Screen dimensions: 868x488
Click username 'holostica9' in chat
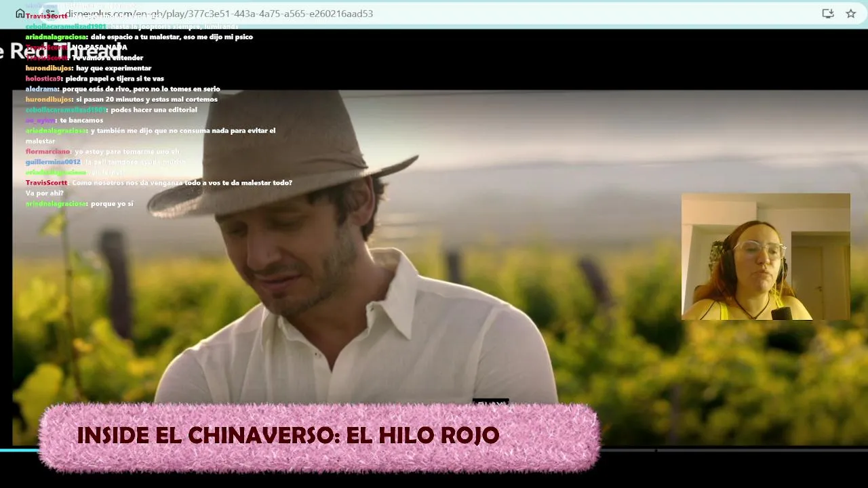point(43,79)
